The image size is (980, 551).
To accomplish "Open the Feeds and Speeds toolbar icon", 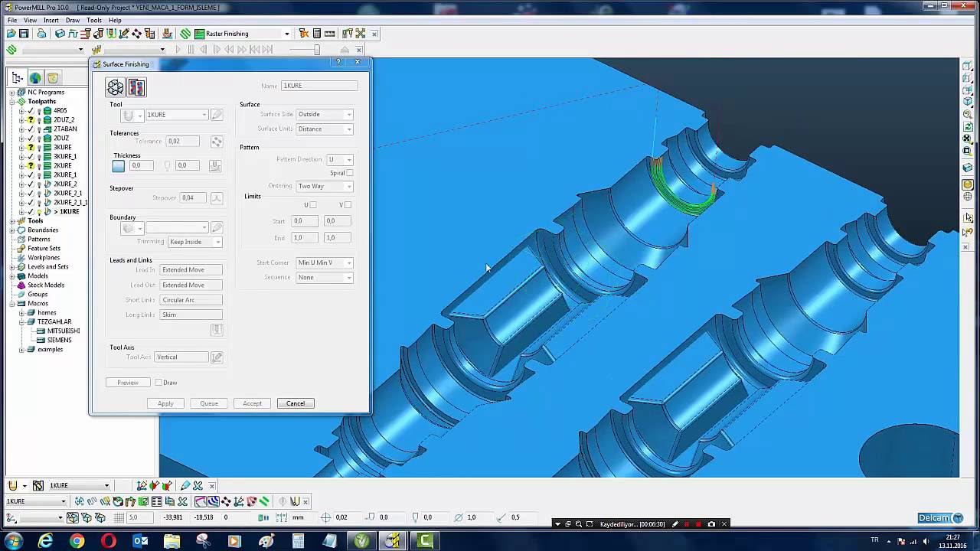I will tap(73, 34).
